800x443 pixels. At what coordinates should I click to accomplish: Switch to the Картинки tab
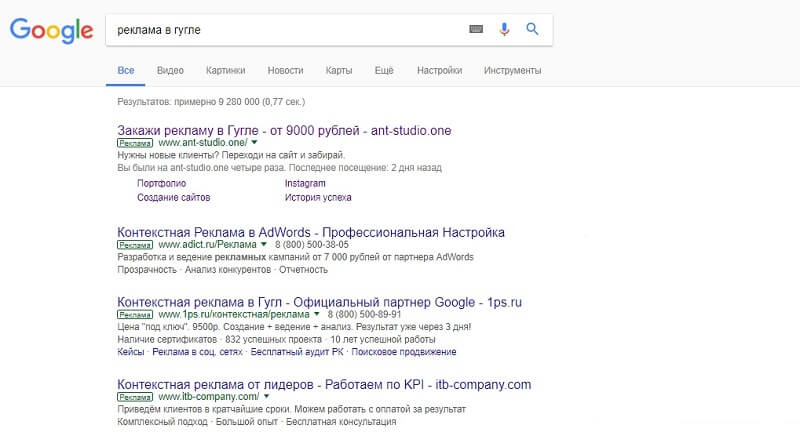coord(226,71)
